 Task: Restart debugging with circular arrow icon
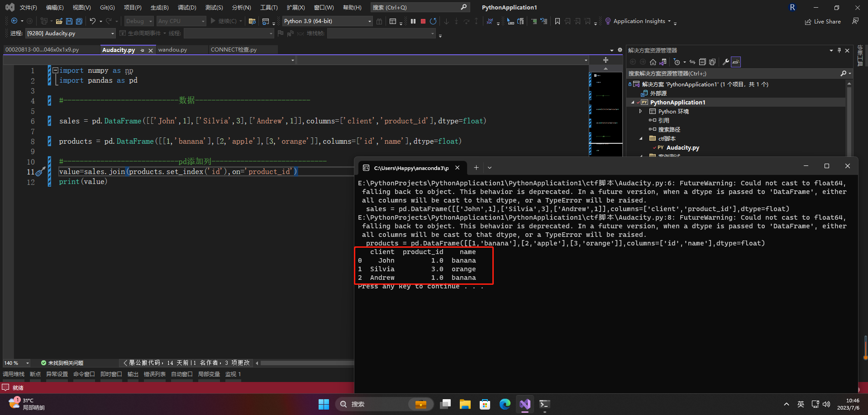tap(433, 21)
